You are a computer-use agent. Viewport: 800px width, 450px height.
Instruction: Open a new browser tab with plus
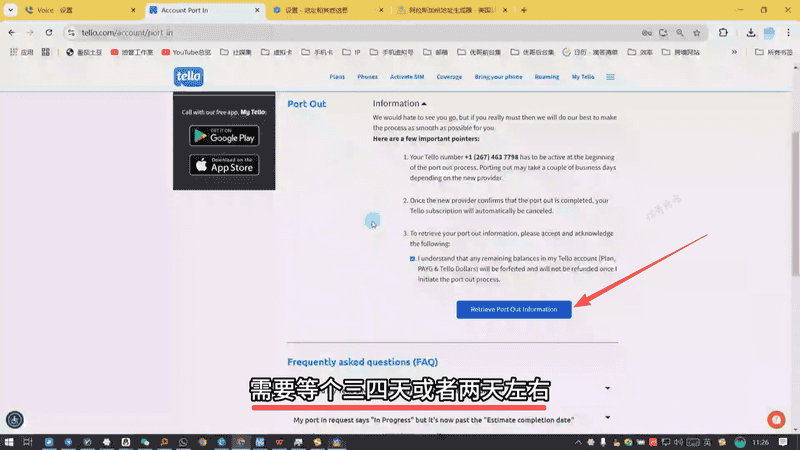(523, 10)
